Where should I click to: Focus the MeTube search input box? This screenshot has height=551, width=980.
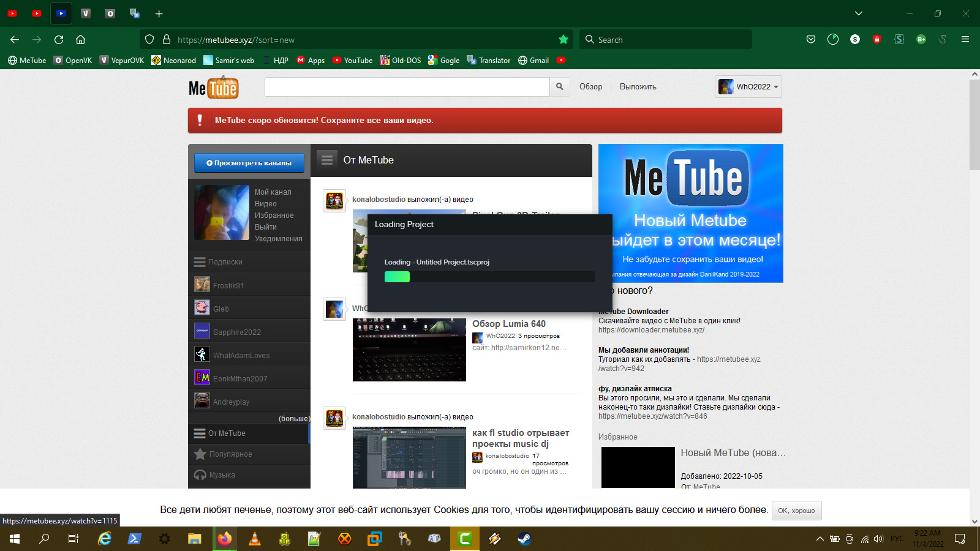click(x=407, y=87)
